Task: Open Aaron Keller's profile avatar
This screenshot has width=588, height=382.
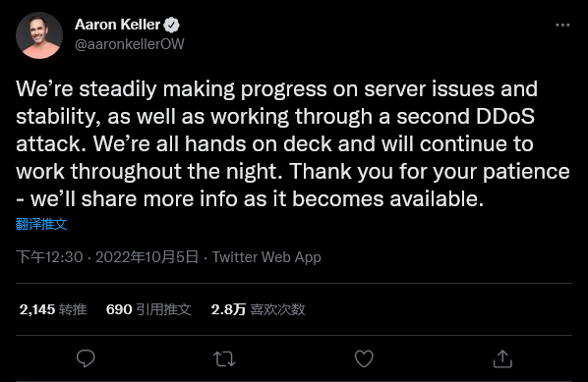Action: (x=39, y=35)
